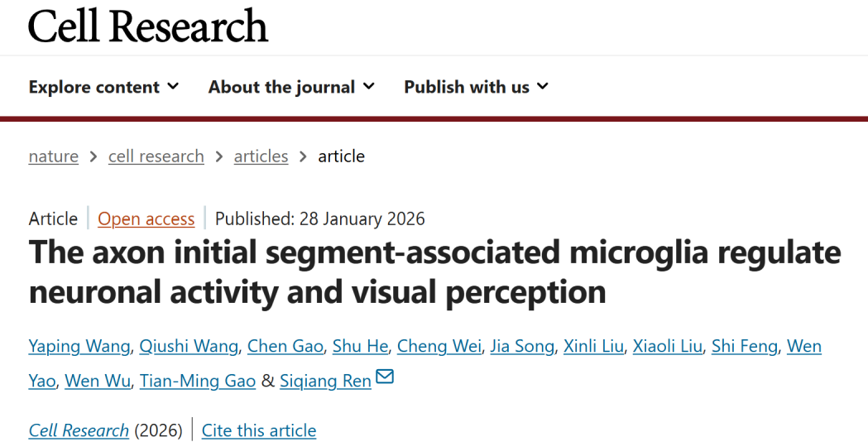Navigate to the articles breadcrumb
Viewport: 868px width, 442px height.
(261, 156)
